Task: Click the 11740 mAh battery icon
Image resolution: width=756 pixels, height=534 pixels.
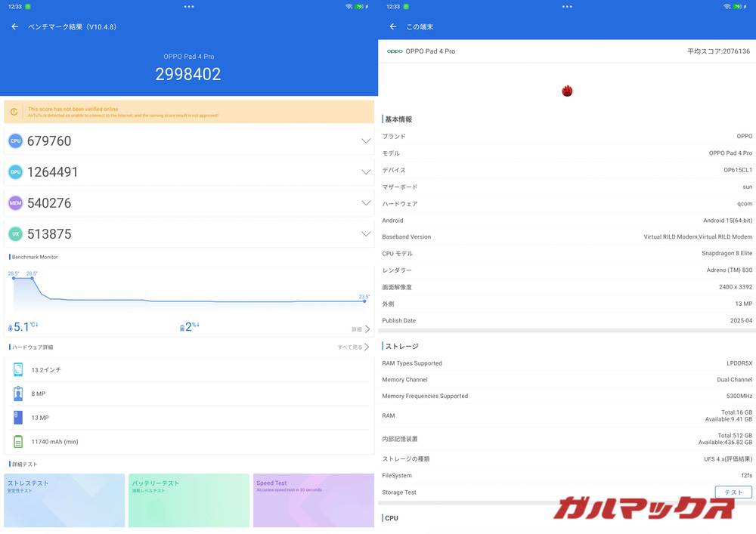Action: pos(18,442)
